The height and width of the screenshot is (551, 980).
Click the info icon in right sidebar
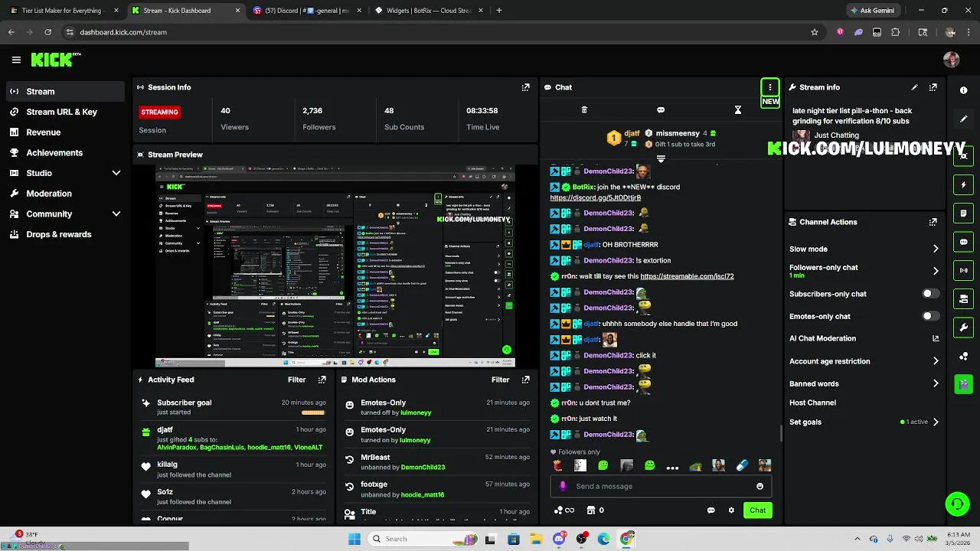pyautogui.click(x=963, y=90)
